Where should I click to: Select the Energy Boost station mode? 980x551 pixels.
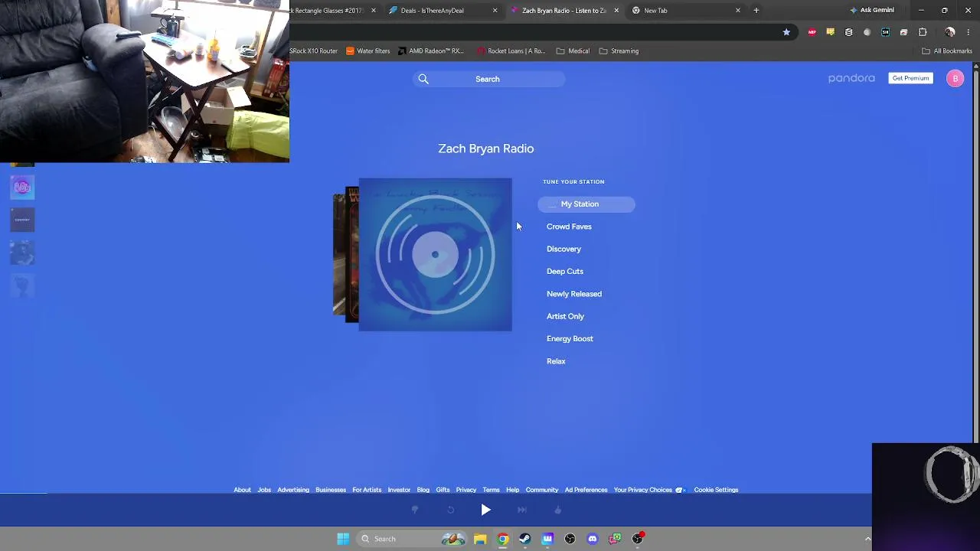pos(570,338)
